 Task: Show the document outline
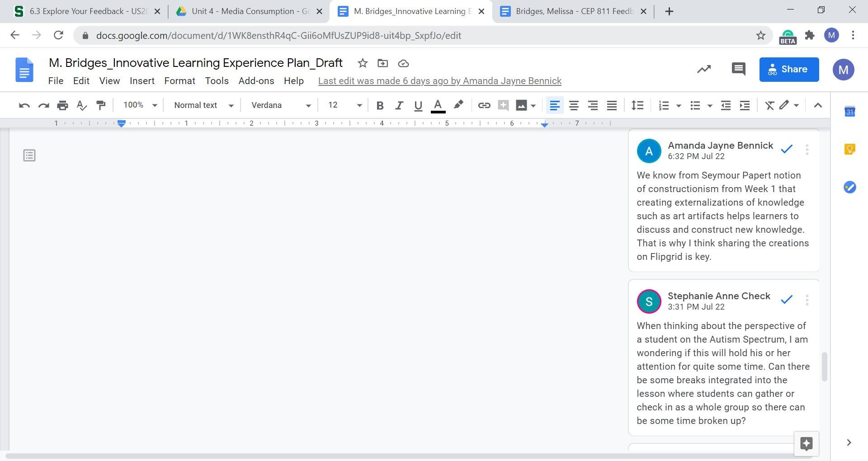(x=29, y=155)
